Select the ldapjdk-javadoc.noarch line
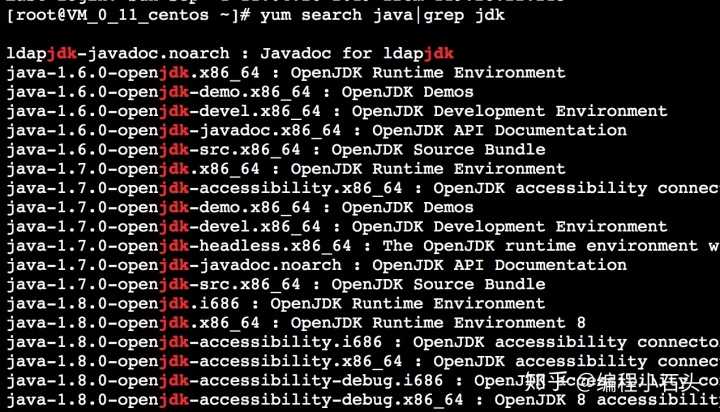The width and height of the screenshot is (720, 412). 230,53
